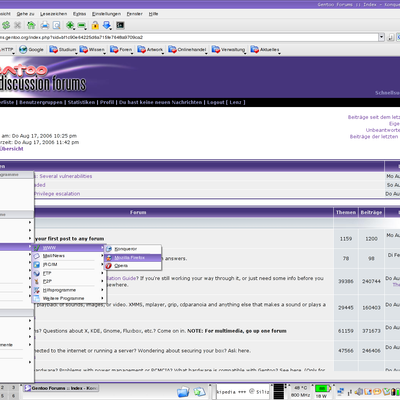Image resolution: width=400 pixels, height=400 pixels.
Task: Click the Unbeantwortete posts link
Action: (383, 130)
